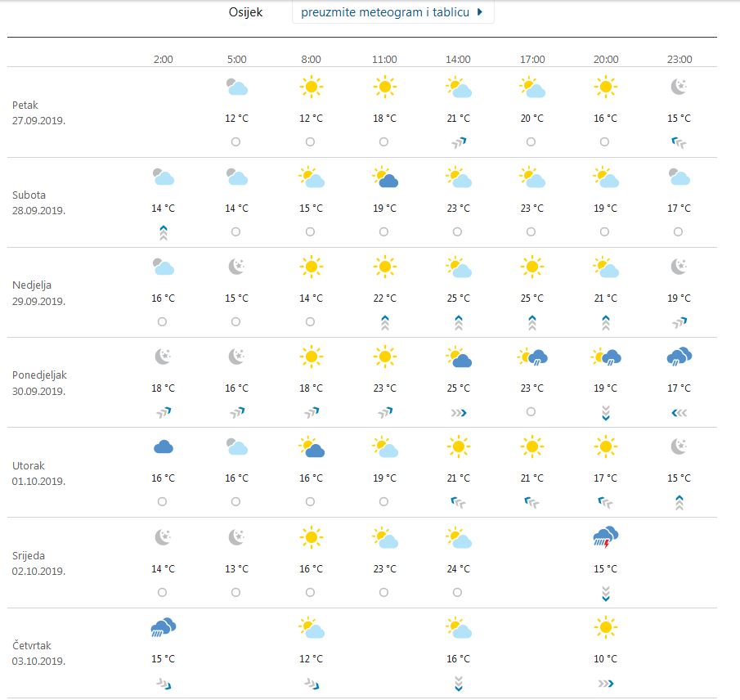
Task: Click the wind arrow under Subota 2:00
Action: tap(163, 232)
